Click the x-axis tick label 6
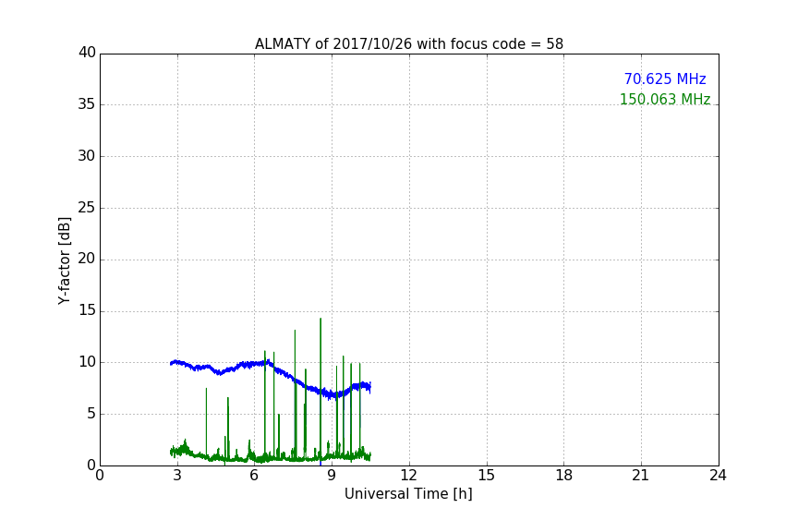The height and width of the screenshot is (532, 798). pyautogui.click(x=254, y=476)
